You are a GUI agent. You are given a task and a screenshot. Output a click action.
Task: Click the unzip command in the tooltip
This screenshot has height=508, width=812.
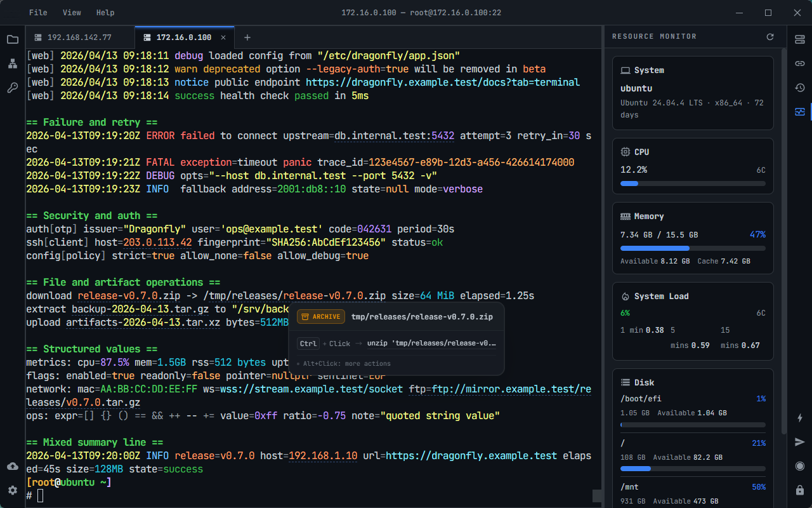431,344
